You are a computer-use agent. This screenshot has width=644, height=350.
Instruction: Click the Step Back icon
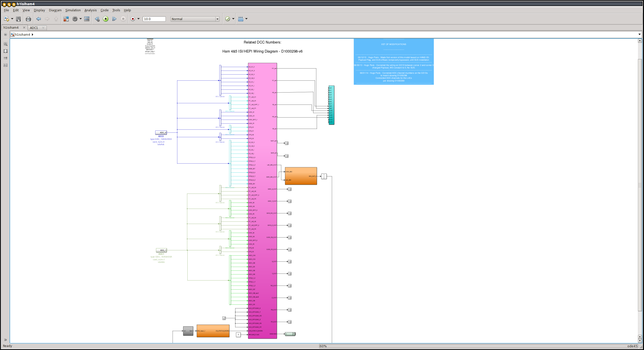pyautogui.click(x=97, y=19)
